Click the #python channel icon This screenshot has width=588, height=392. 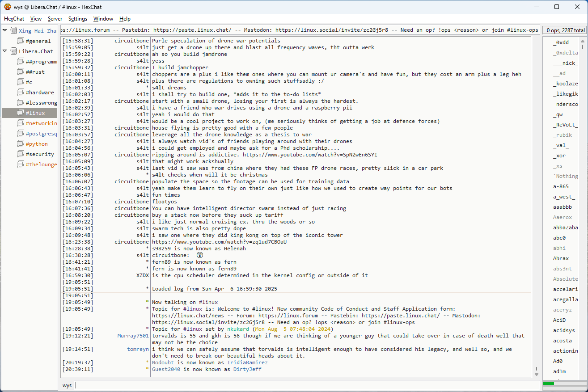click(x=21, y=144)
